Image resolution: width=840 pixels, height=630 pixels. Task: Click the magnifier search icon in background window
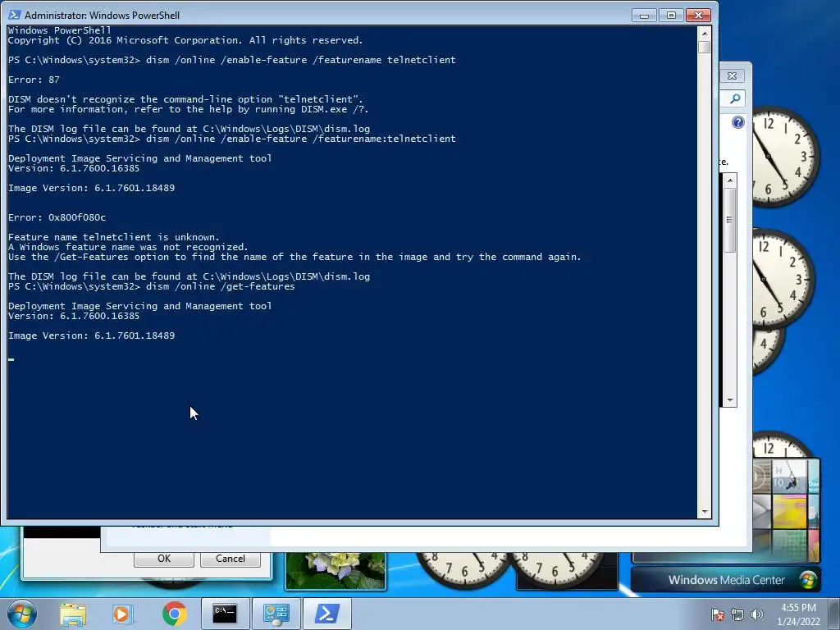click(736, 98)
